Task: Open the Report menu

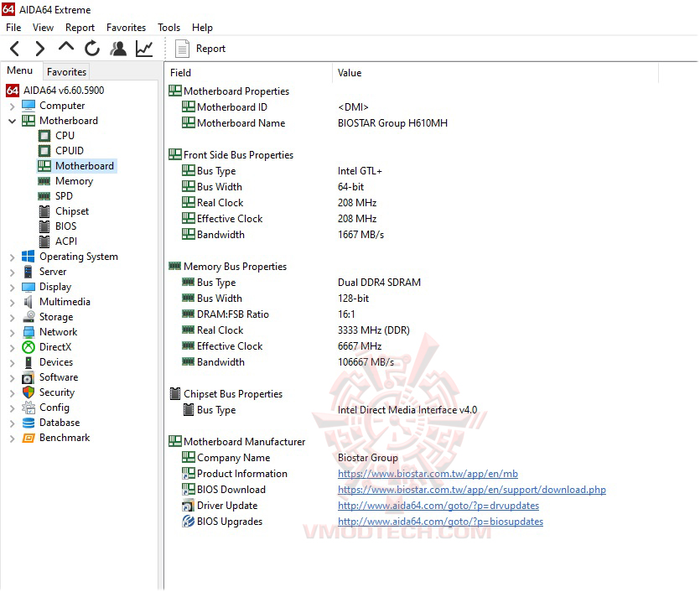Action: point(80,27)
